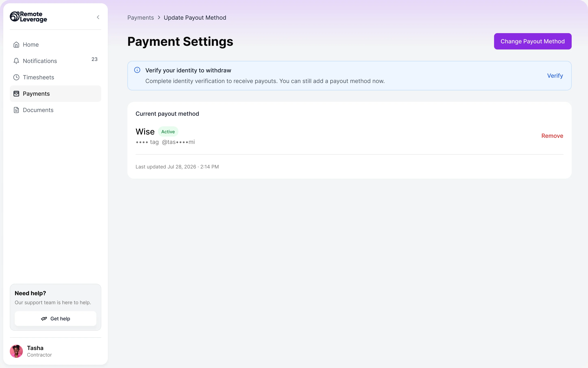Click the Home house icon
Viewport: 588px width, 368px height.
tap(16, 45)
